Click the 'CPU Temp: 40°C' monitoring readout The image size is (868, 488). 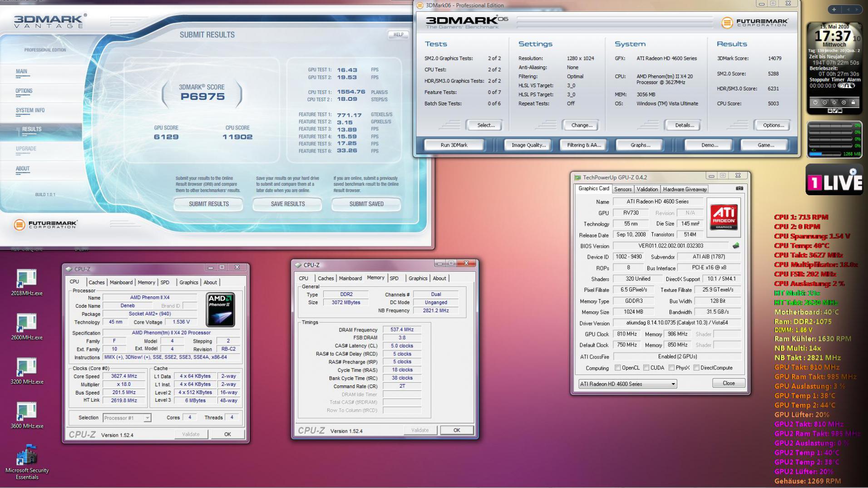[802, 246]
